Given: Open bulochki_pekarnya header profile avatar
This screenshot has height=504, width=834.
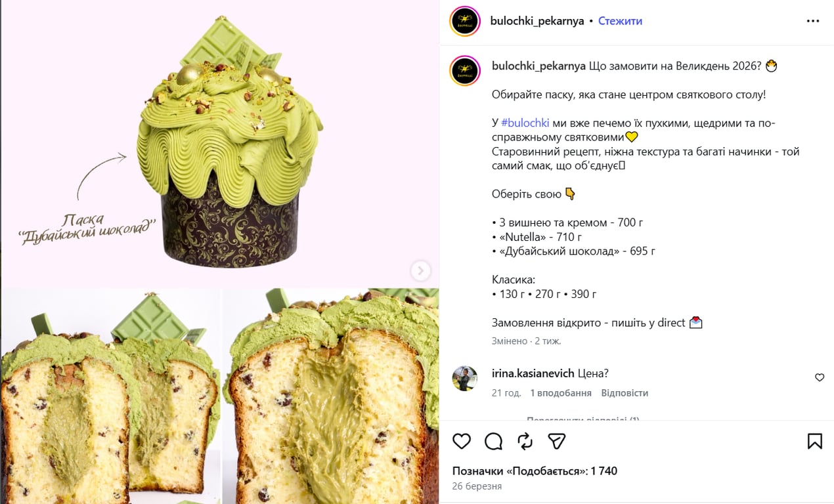Looking at the screenshot, I should click(465, 20).
